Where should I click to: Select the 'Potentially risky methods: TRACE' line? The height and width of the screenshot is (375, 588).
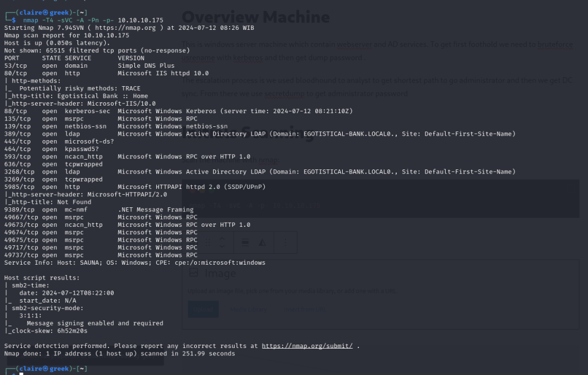tap(72, 88)
